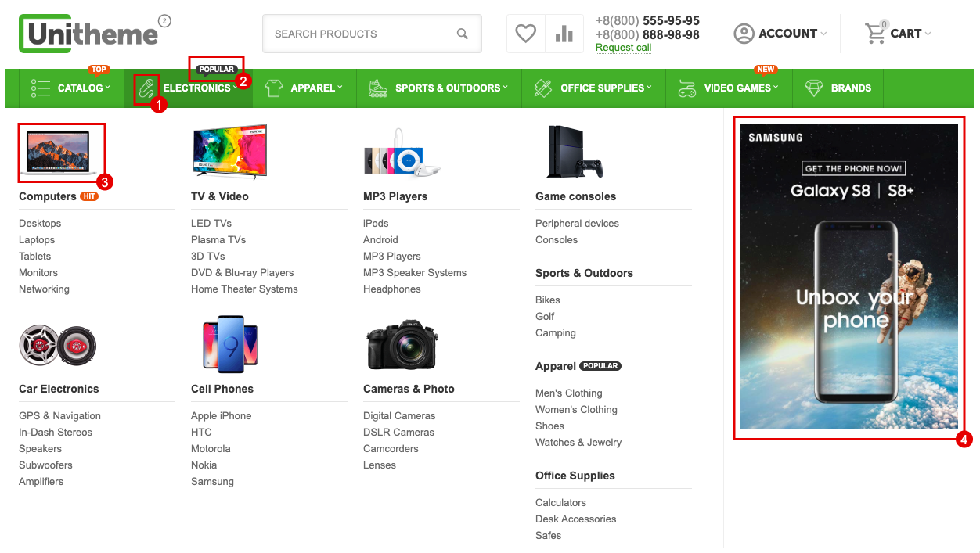Click the MP3 Players iPod thumbnail
The height and width of the screenshot is (553, 980).
click(x=402, y=155)
